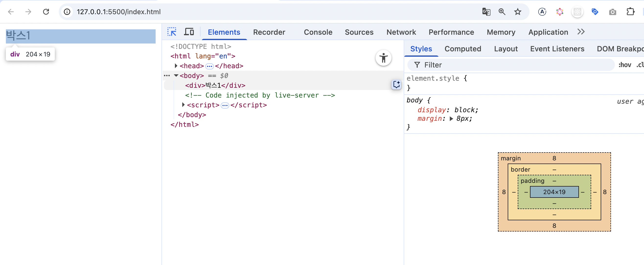Image resolution: width=644 pixels, height=265 pixels.
Task: Go back to the previous page
Action: pyautogui.click(x=11, y=12)
